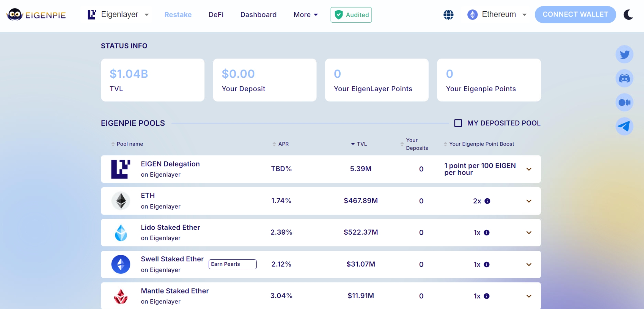
Task: Click the Mantle Staked Ether pool name
Action: 175,291
